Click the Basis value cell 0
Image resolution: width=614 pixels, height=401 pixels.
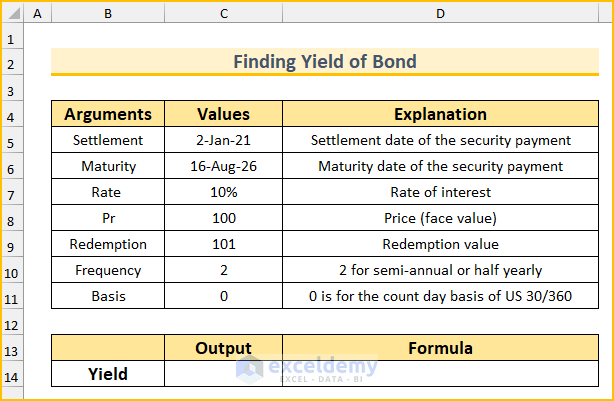click(x=223, y=296)
